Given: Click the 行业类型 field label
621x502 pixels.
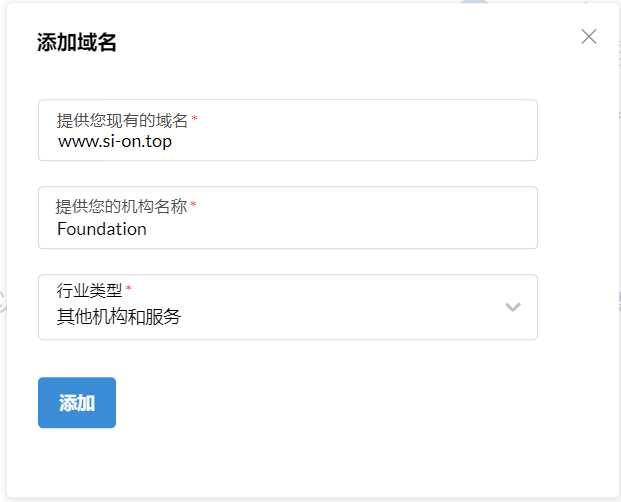Looking at the screenshot, I should coord(89,291).
